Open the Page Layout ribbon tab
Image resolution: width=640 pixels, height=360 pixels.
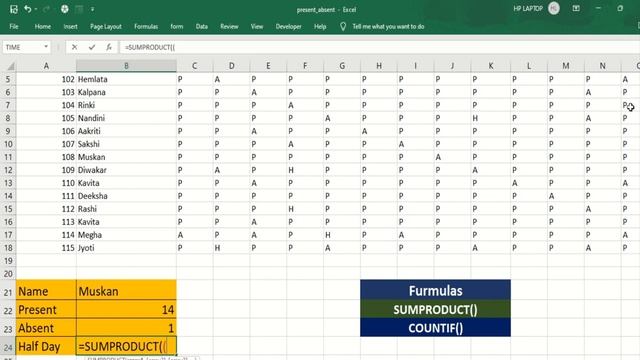106,27
